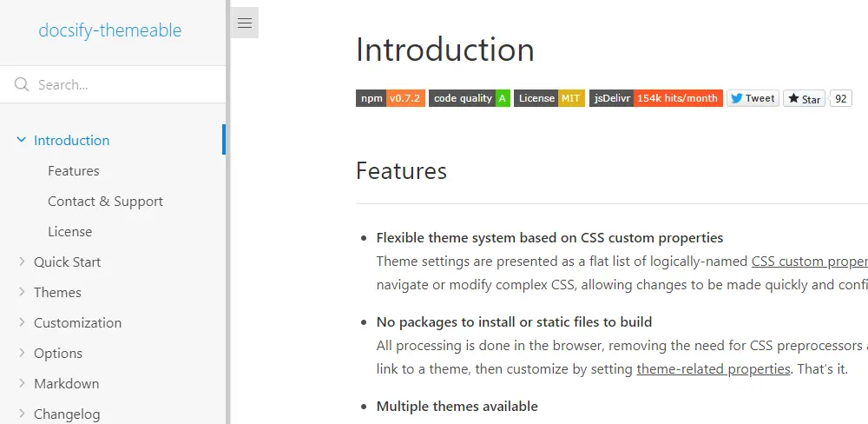Expand the Themes chevron
Viewport: 868px width, 424px height.
tap(22, 292)
